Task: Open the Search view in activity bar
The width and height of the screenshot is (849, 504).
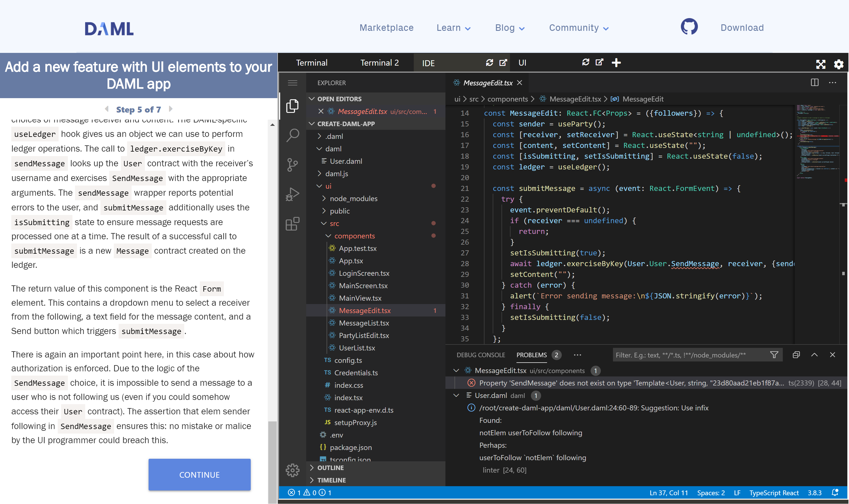Action: (293, 135)
